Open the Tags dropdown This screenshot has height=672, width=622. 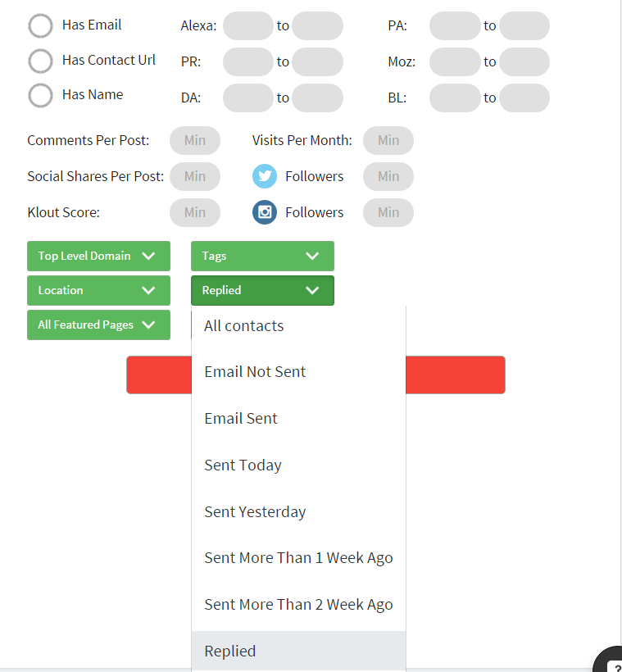tap(262, 256)
